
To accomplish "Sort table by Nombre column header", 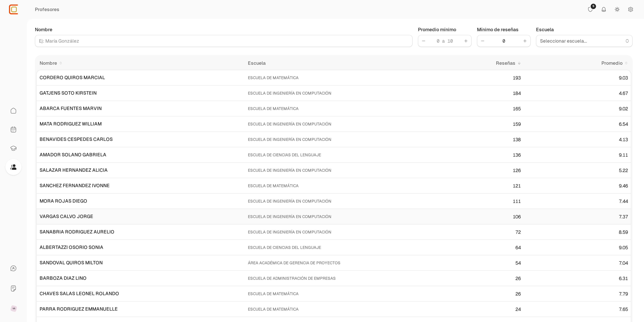I will click(51, 63).
